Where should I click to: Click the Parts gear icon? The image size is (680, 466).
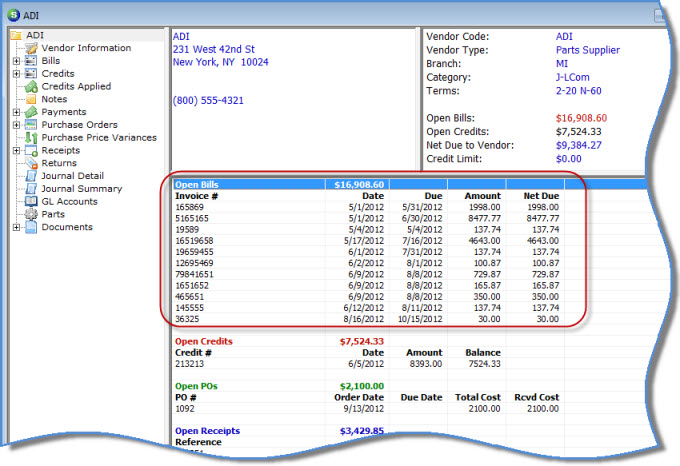point(31,214)
